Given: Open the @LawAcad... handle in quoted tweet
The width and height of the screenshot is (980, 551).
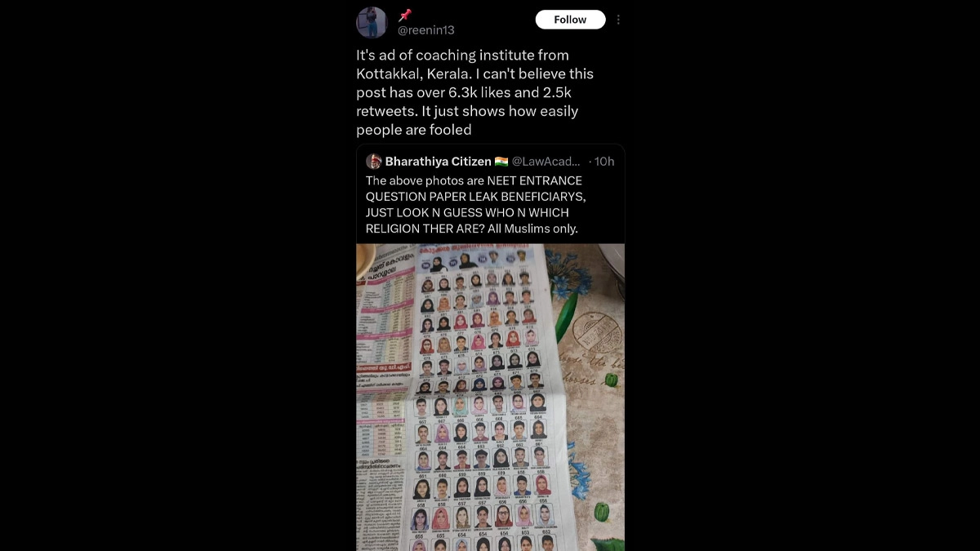Looking at the screenshot, I should [546, 162].
